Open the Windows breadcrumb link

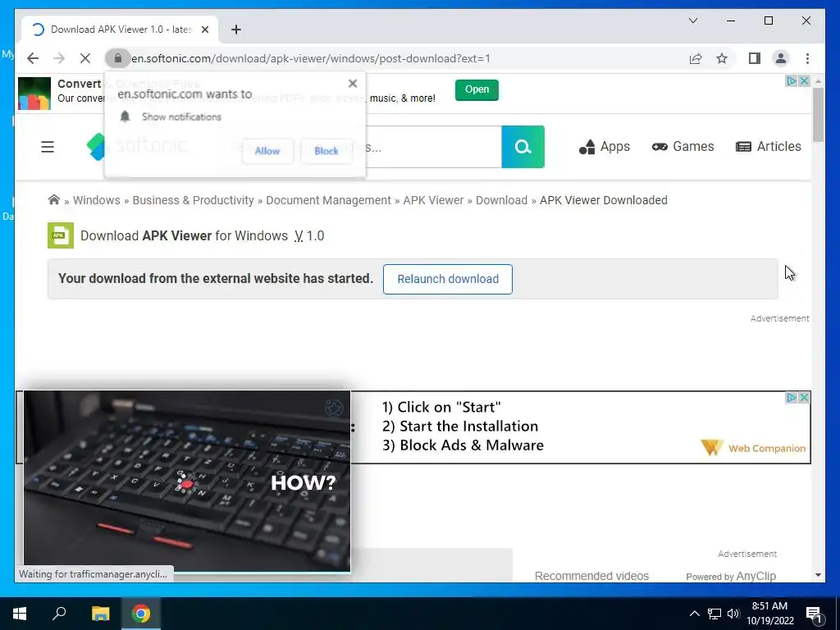97,200
